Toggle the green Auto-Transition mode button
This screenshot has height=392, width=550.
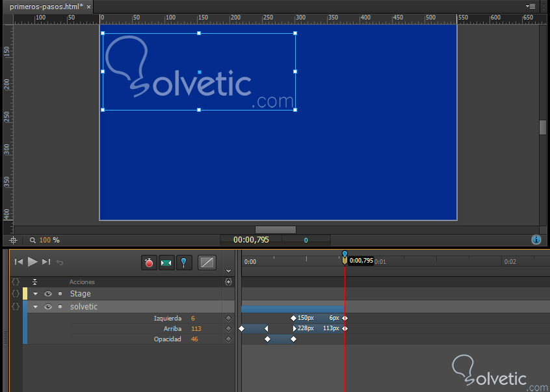click(166, 262)
